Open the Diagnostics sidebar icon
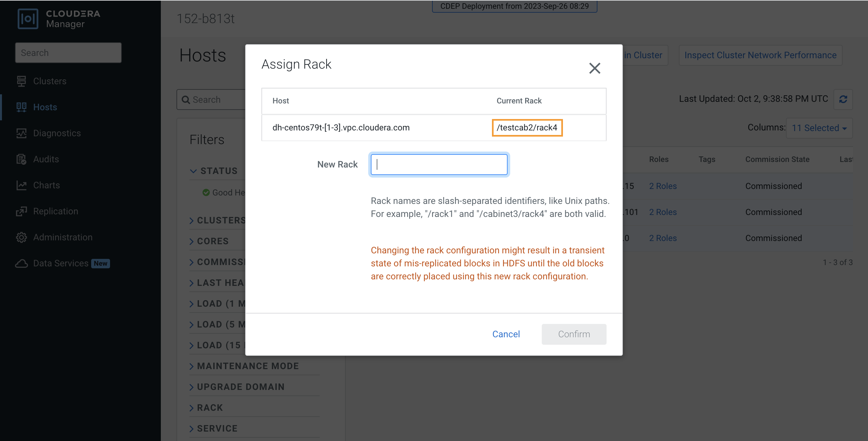The height and width of the screenshot is (441, 868). pos(21,133)
